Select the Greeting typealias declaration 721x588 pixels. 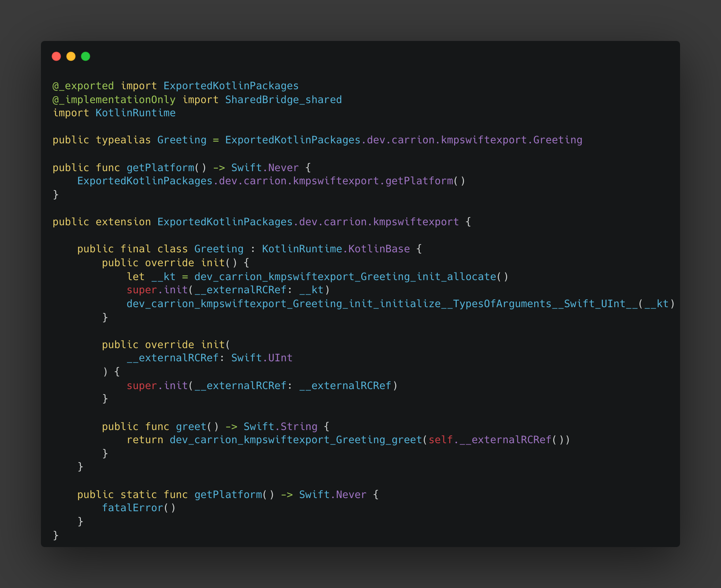point(181,140)
